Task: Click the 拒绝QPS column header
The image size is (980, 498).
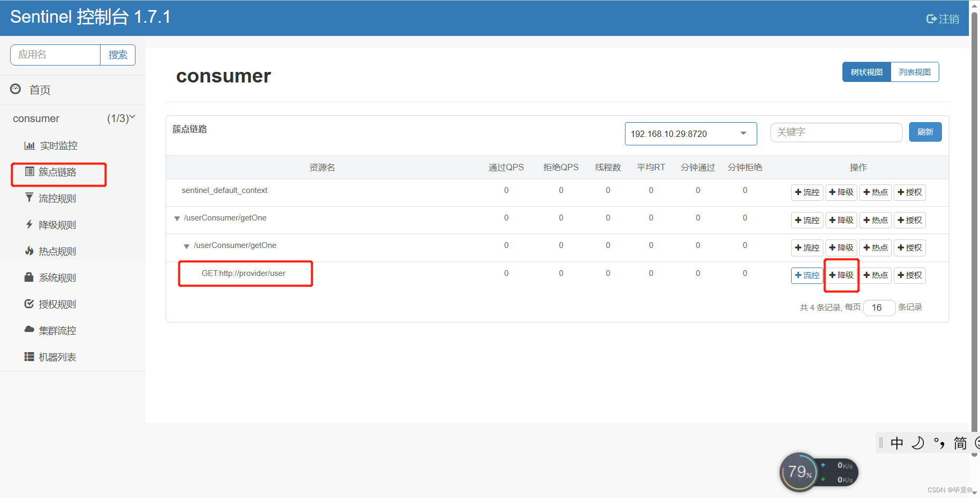Action: click(x=561, y=168)
